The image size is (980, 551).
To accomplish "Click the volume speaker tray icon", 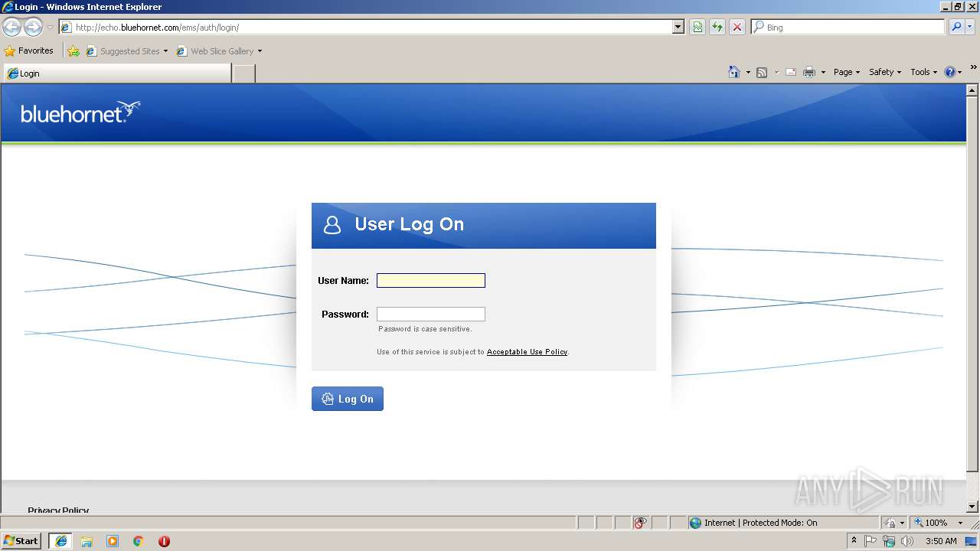I will point(907,541).
